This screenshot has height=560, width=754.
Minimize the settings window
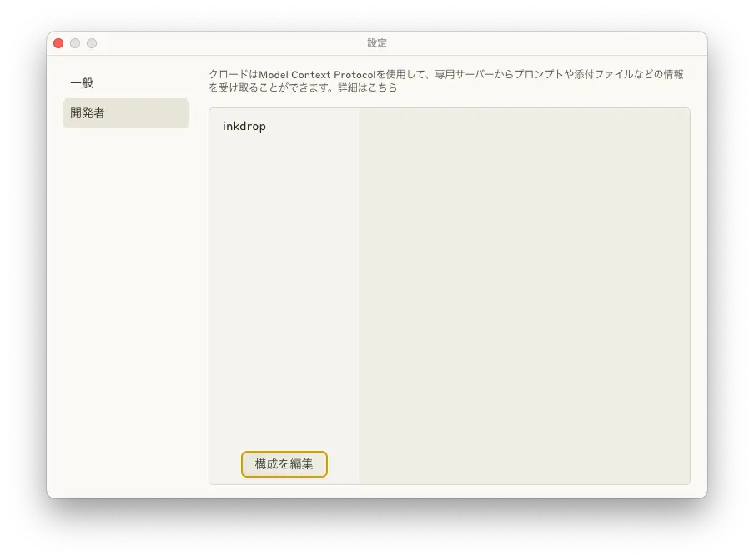point(75,42)
